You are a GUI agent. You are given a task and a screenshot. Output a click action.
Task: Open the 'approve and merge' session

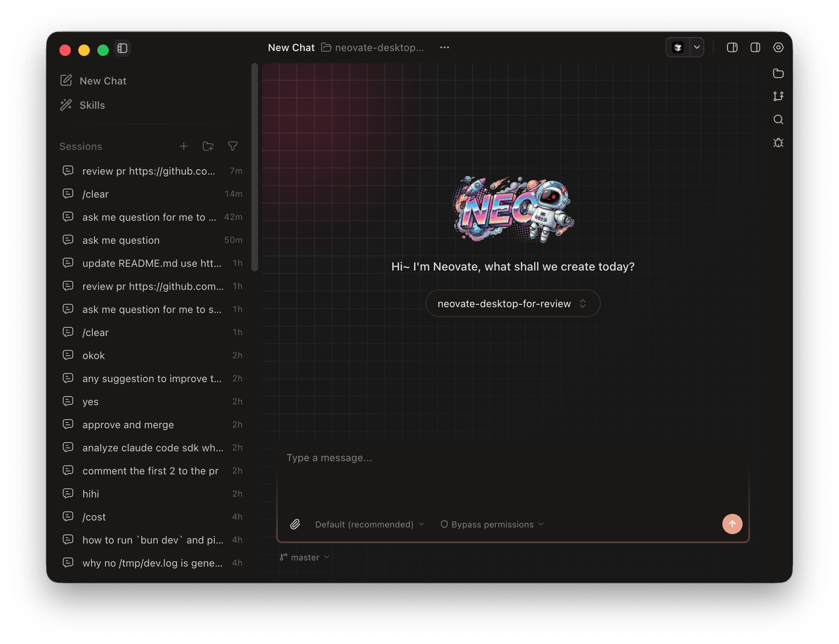point(128,425)
